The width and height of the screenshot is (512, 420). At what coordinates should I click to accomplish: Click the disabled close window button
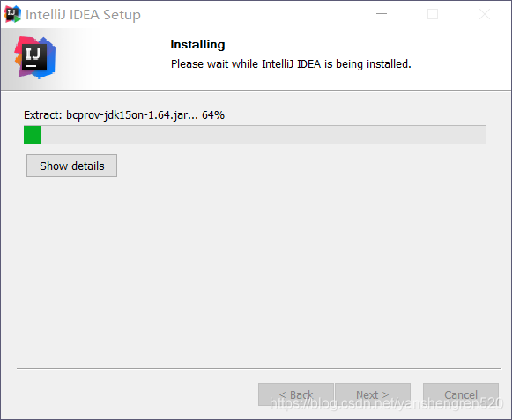485,14
